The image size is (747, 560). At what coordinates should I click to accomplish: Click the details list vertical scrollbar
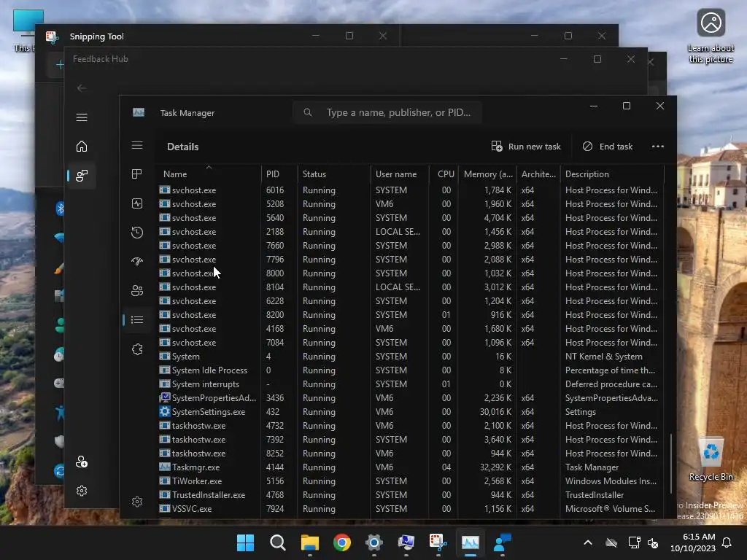[x=671, y=463]
